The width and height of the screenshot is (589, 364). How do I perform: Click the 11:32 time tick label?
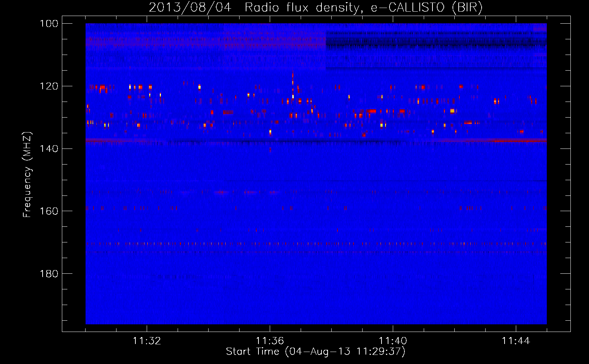(x=147, y=341)
